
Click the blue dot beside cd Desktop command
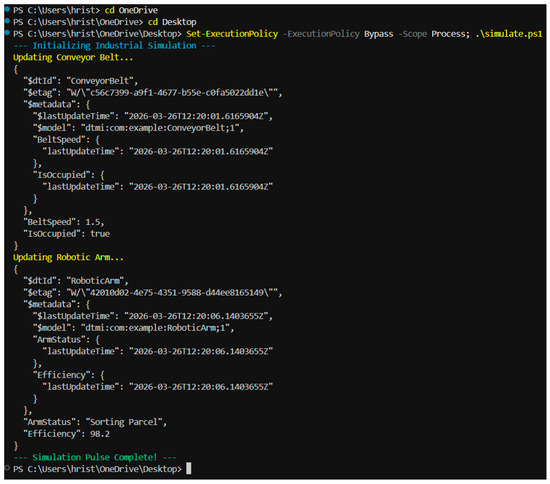pyautogui.click(x=7, y=21)
